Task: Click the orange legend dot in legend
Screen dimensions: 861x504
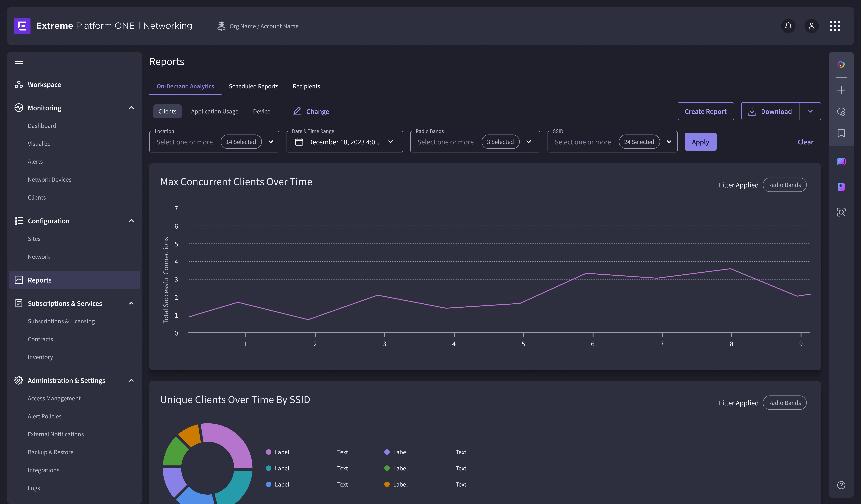Action: (x=387, y=484)
